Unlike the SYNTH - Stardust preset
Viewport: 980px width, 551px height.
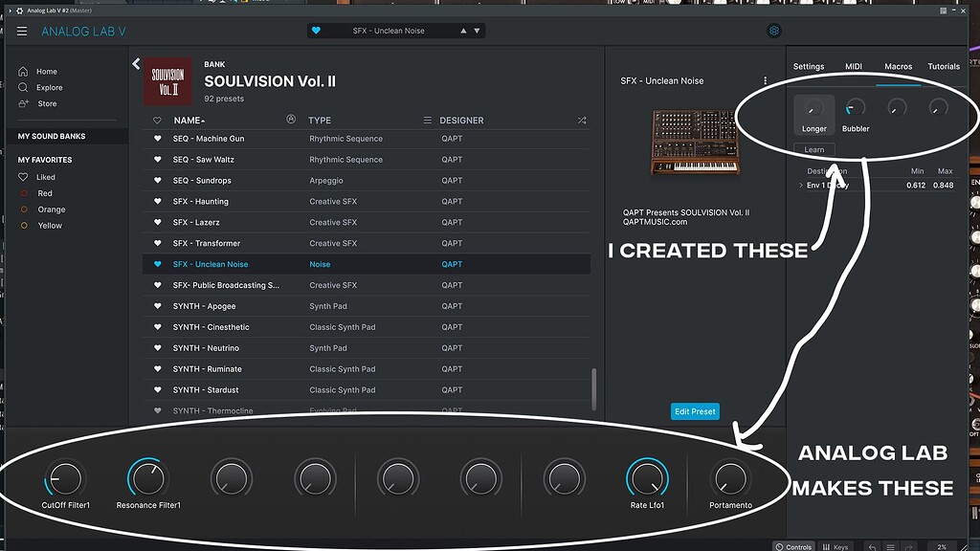coord(158,390)
